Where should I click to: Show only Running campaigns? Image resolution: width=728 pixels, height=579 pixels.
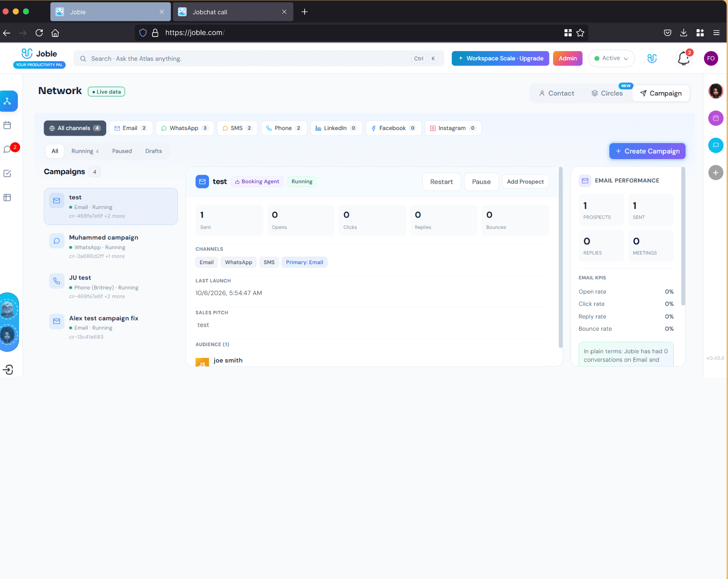85,151
